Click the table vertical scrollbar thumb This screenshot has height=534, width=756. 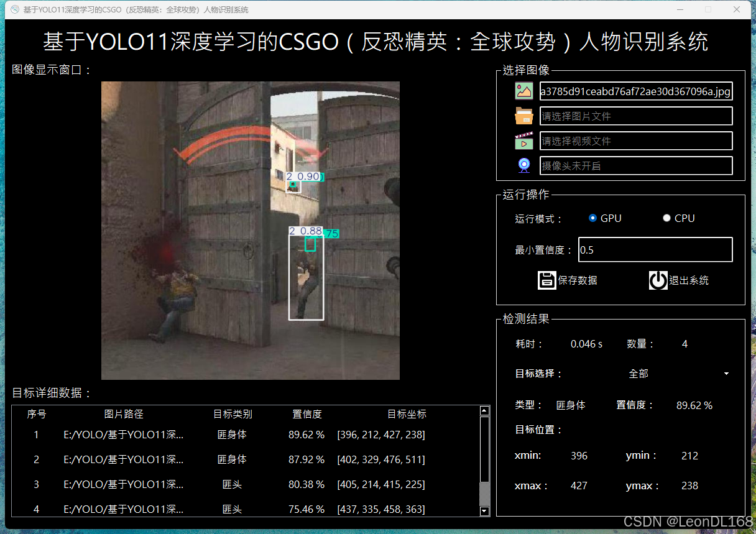point(485,449)
